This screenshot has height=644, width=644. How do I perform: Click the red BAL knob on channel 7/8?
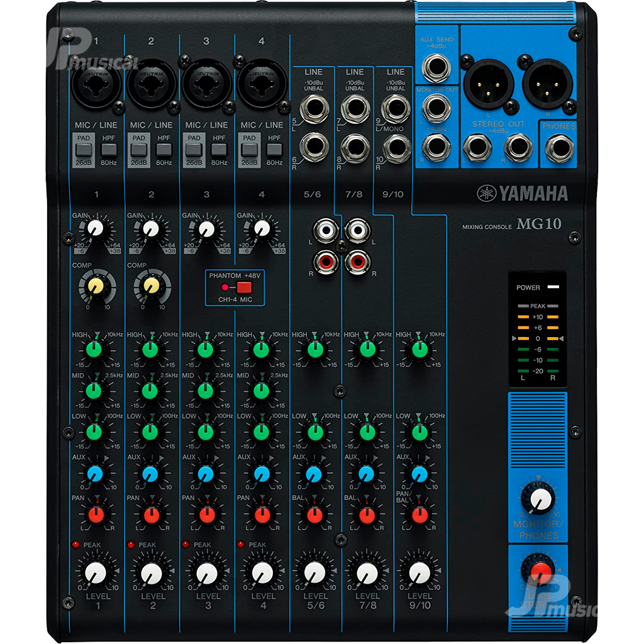click(x=367, y=514)
